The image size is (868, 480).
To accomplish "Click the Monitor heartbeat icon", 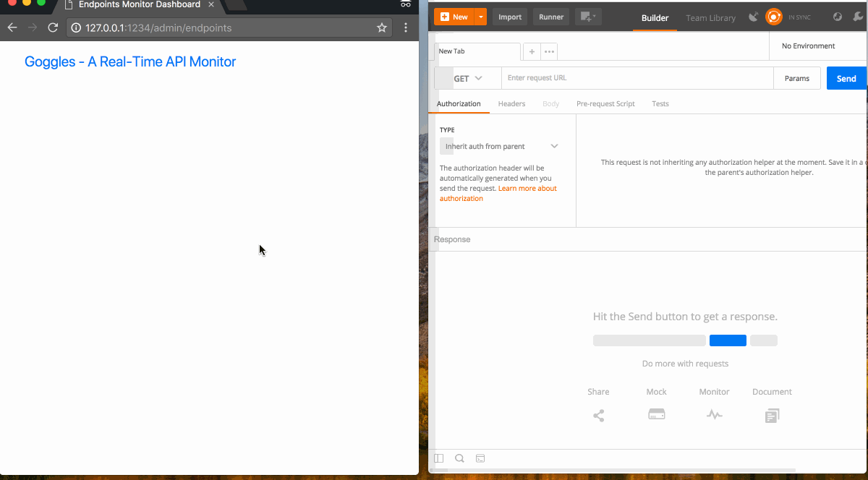I will [714, 414].
